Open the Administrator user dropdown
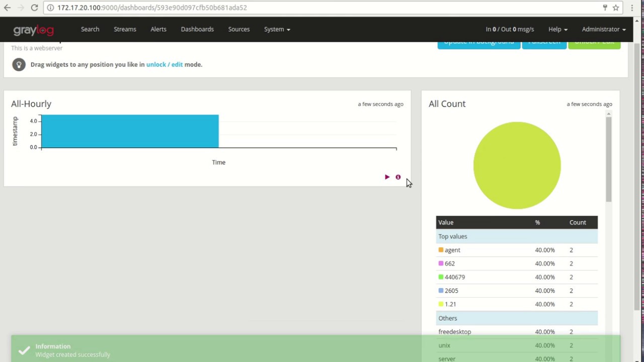The height and width of the screenshot is (362, 644). [604, 29]
